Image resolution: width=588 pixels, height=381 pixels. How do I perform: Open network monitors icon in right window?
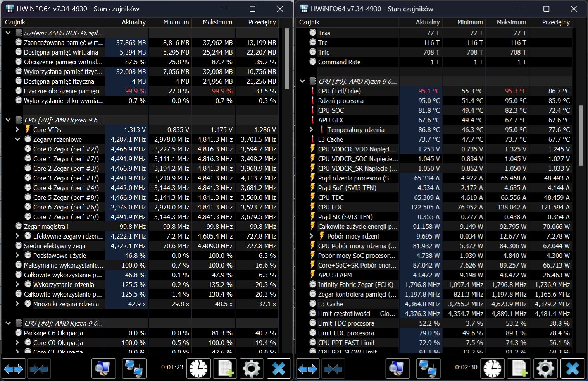[429, 369]
